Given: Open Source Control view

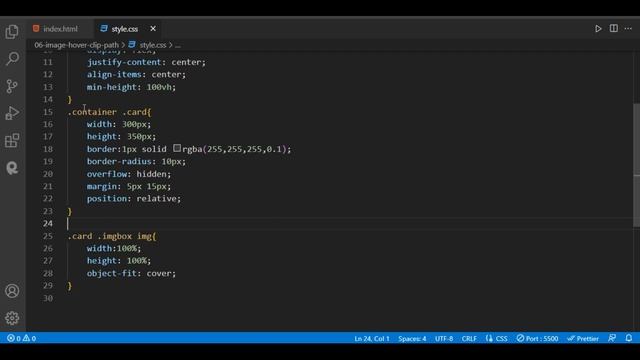Looking at the screenshot, I should (12, 86).
